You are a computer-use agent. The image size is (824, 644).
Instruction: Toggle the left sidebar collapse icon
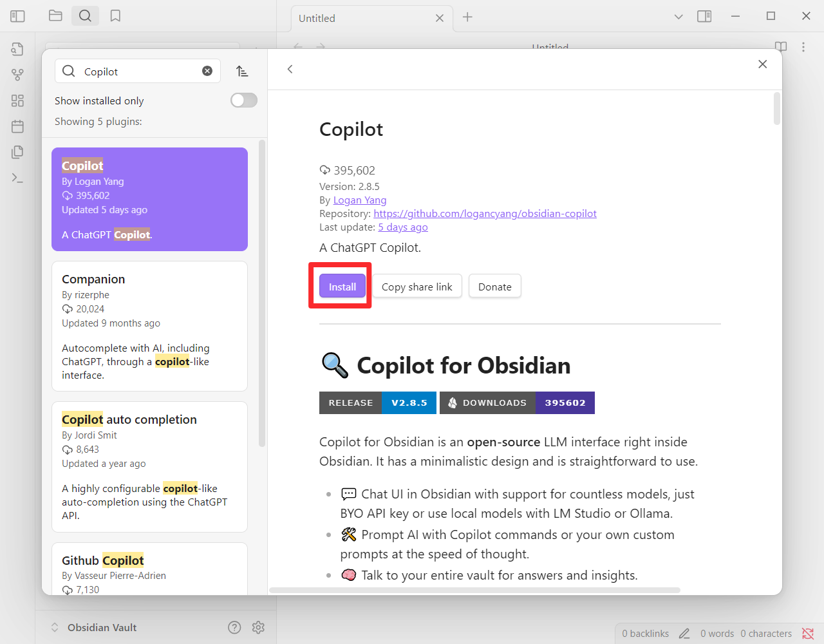point(17,16)
